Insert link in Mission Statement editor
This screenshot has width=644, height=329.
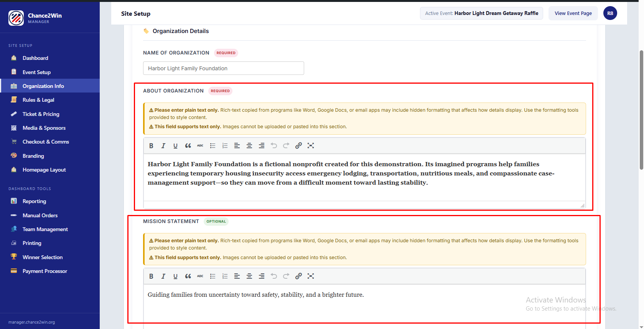tap(298, 276)
